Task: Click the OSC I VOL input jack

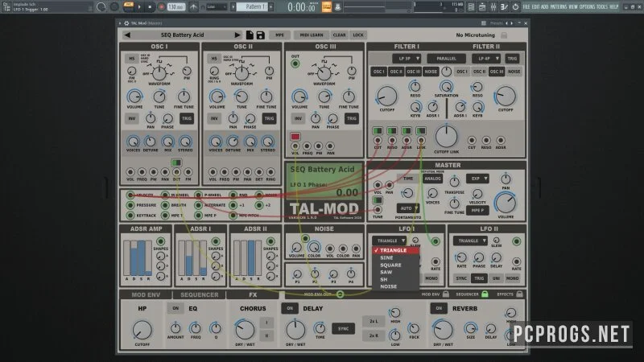Action: (x=130, y=172)
